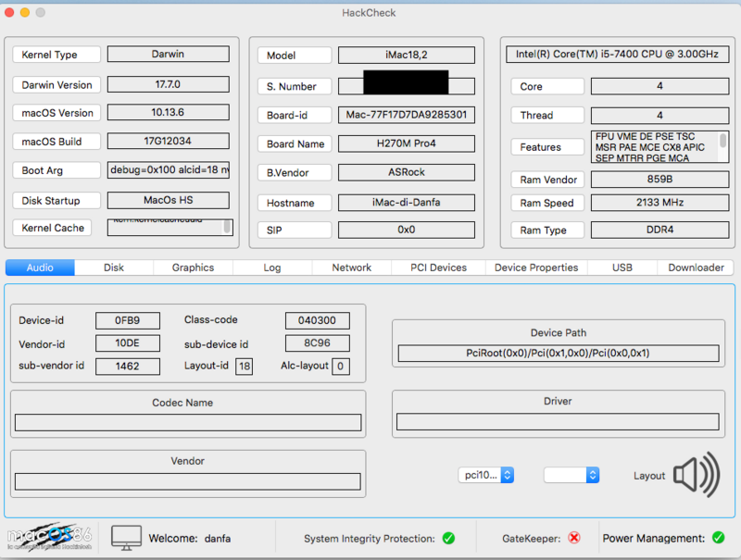Image resolution: width=741 pixels, height=560 pixels.
Task: Click the Boot Arg value field
Action: (x=168, y=170)
